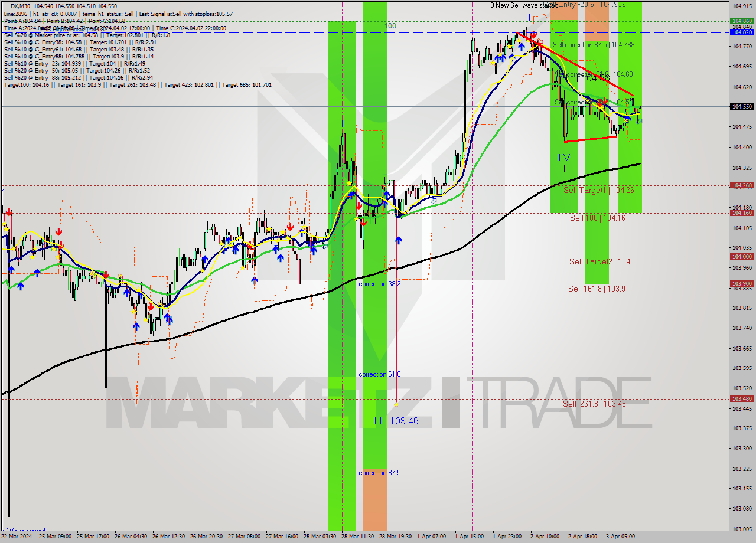Click the 'Target100: 104.16' targets summary line
This screenshot has width=756, height=543.
(138, 84)
